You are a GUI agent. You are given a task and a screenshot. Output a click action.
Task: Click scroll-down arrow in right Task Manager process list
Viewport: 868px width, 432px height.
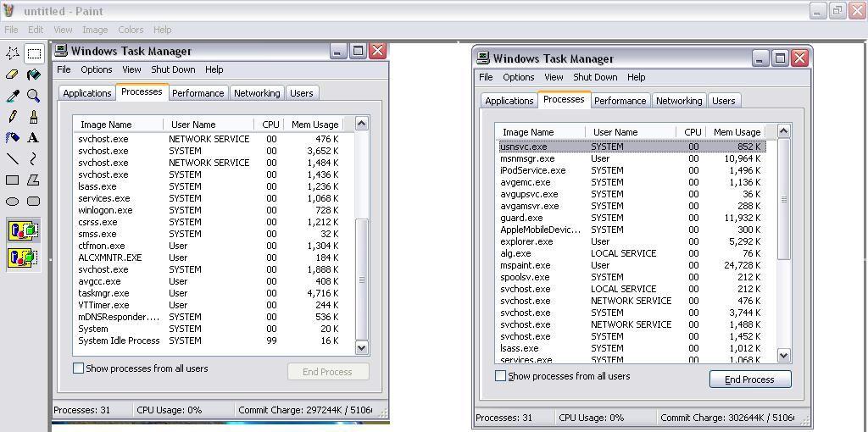click(x=784, y=356)
